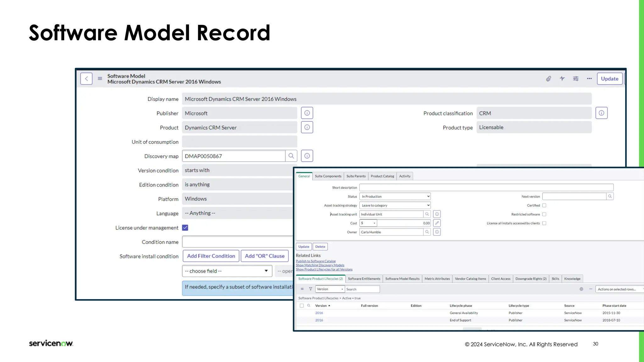Toggle the Restricted software checkbox

pos(544,214)
